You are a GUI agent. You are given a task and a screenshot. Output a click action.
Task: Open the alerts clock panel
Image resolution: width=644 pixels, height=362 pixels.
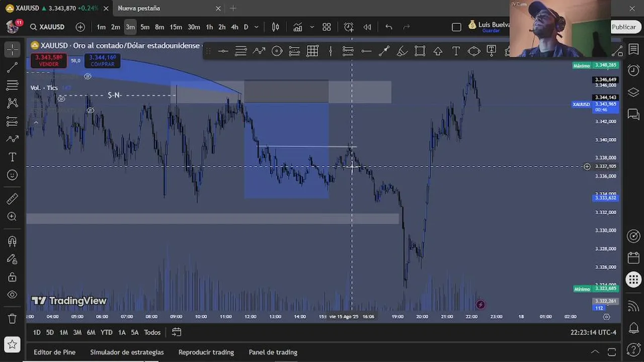point(633,70)
